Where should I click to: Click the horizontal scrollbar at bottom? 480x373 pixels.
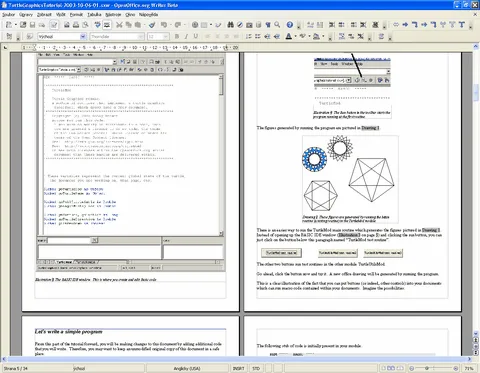coord(237,359)
